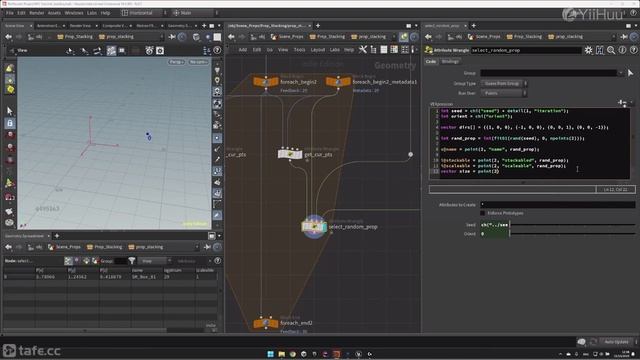This screenshot has width=640, height=360.
Task: Expand the Group field dropdown arrow
Action: pyautogui.click(x=621, y=73)
